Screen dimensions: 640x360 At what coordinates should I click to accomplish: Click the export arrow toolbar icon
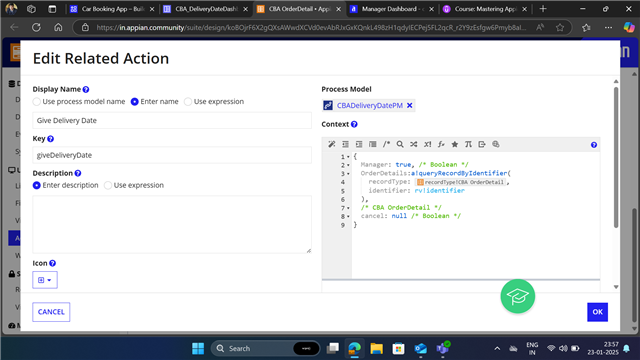[x=482, y=144]
